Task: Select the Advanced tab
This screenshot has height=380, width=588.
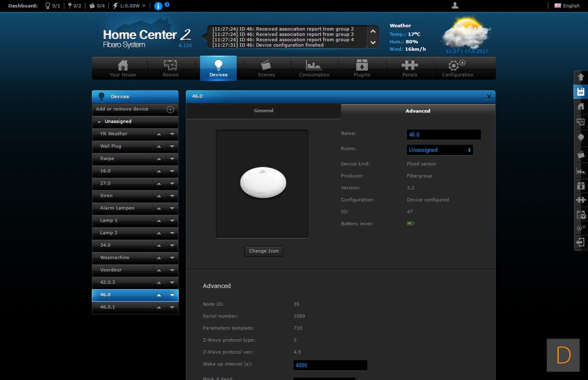Action: pos(418,111)
